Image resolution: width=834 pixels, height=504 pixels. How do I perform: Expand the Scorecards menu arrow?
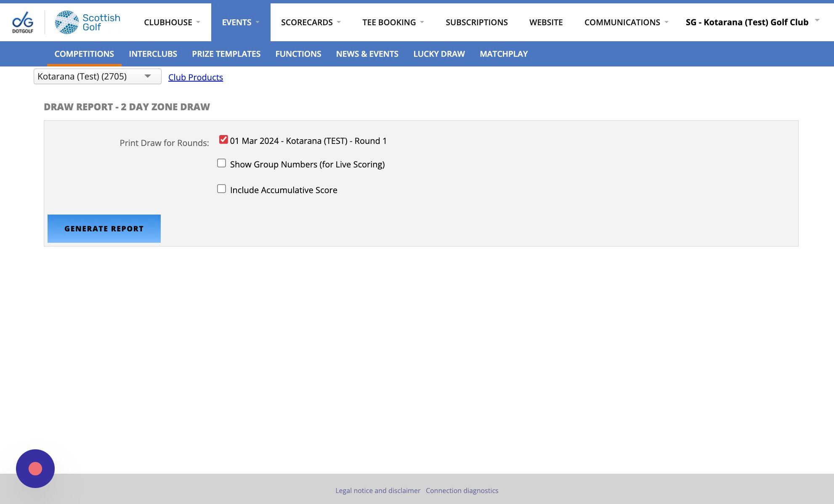pos(339,22)
